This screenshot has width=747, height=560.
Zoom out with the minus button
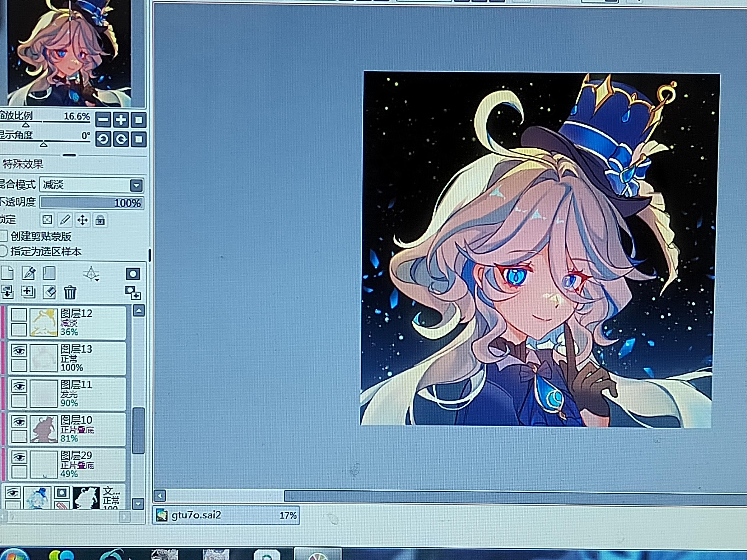[103, 120]
